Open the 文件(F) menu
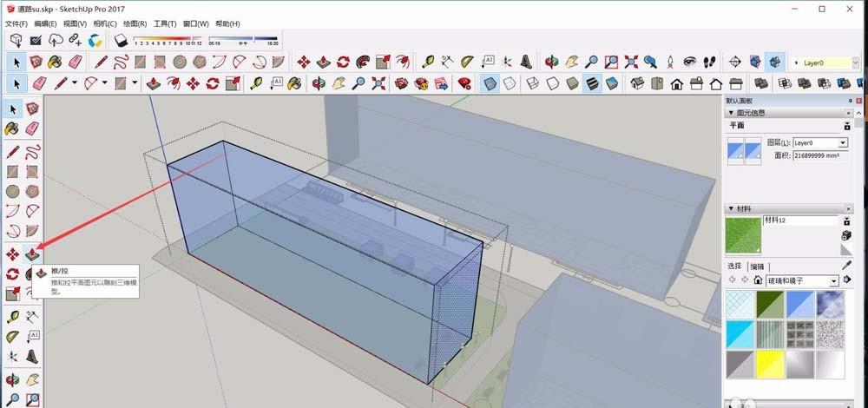 click(x=16, y=23)
